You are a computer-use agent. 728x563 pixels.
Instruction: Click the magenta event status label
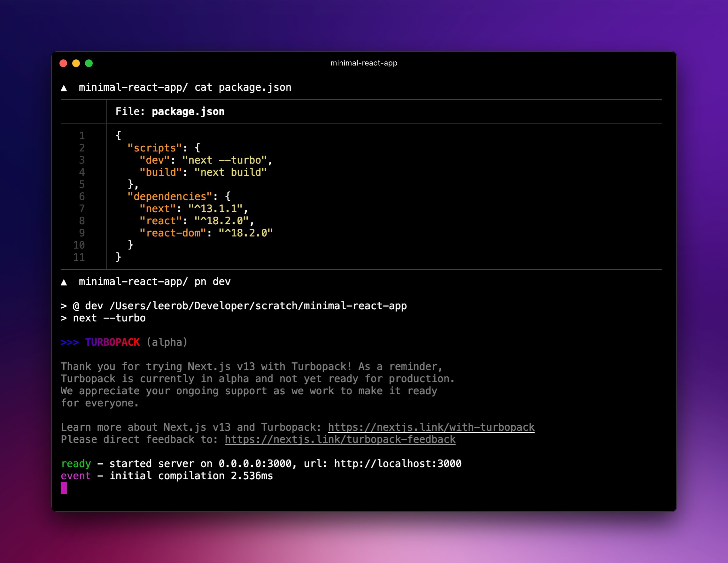click(x=76, y=476)
